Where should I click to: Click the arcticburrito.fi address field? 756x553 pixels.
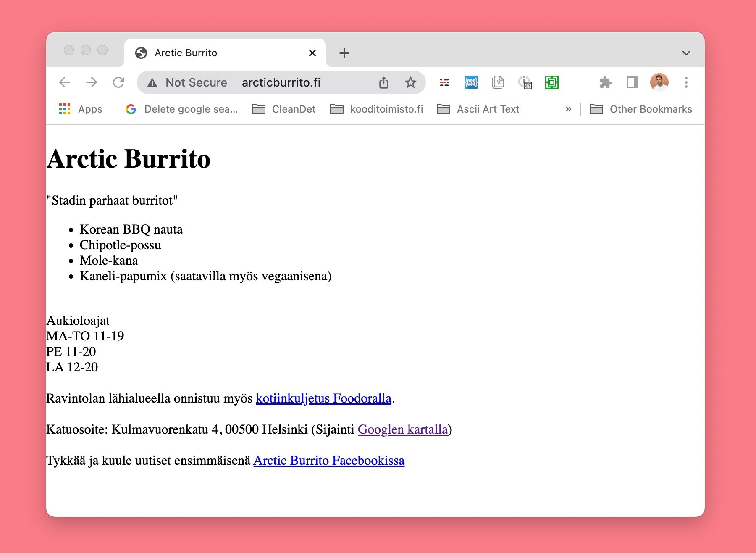[x=281, y=82]
